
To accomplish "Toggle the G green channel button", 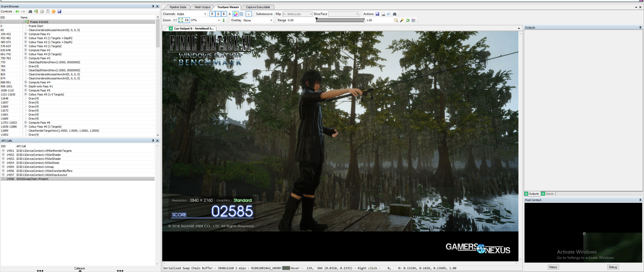I will [x=218, y=14].
